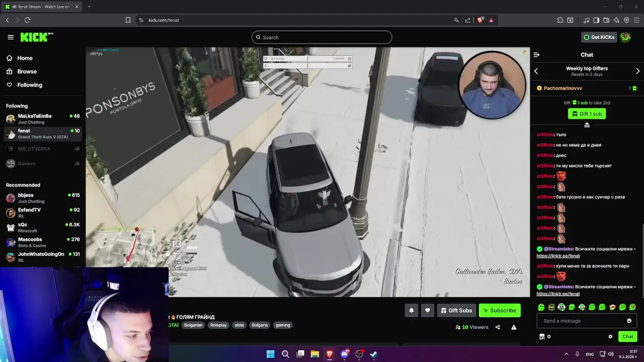Click the Gift 1 sub button
Screen dimensions: 644x362
[587, 114]
